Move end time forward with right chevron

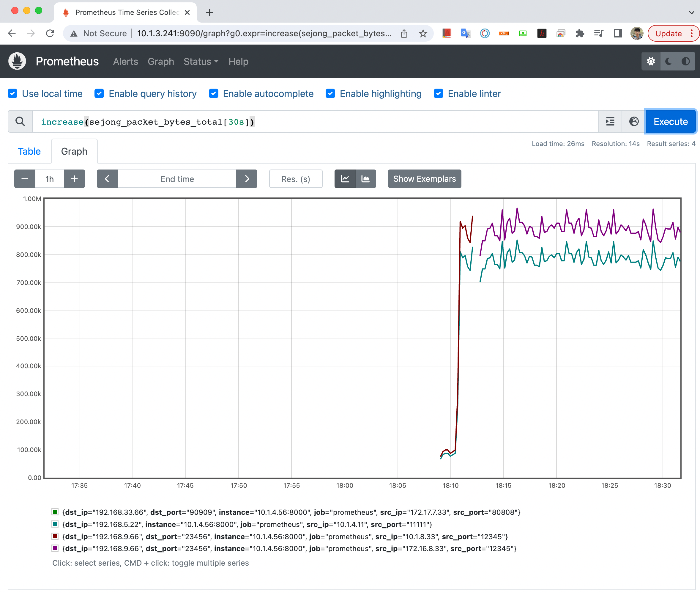click(247, 179)
